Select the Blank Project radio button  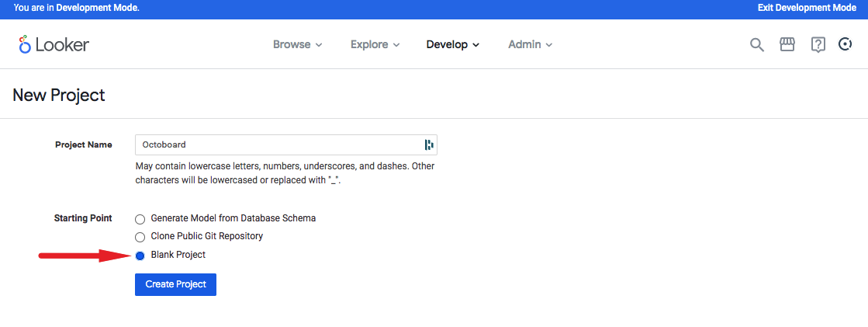pyautogui.click(x=140, y=256)
